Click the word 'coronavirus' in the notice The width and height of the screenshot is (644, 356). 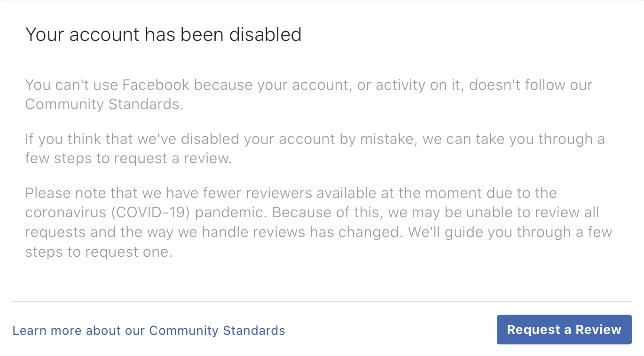65,213
